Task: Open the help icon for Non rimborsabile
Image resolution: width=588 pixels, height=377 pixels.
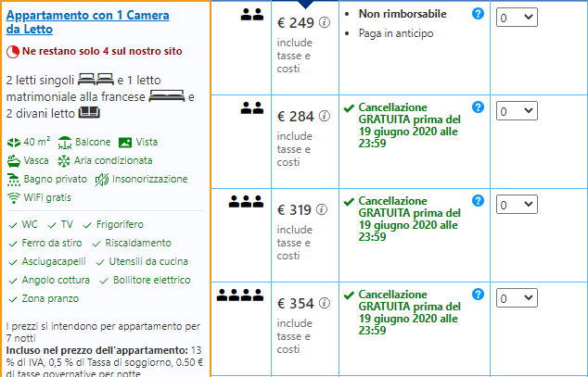Action: point(478,14)
